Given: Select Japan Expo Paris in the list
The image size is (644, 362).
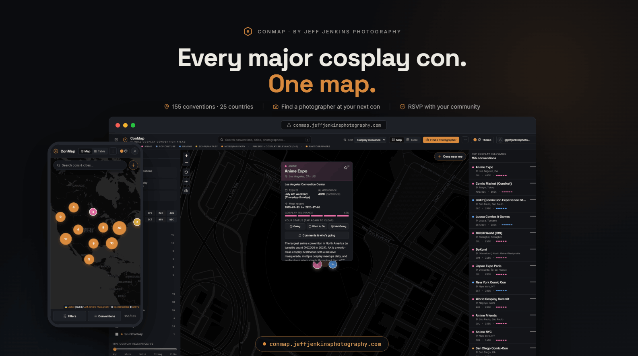Looking at the screenshot, I should pos(503,270).
